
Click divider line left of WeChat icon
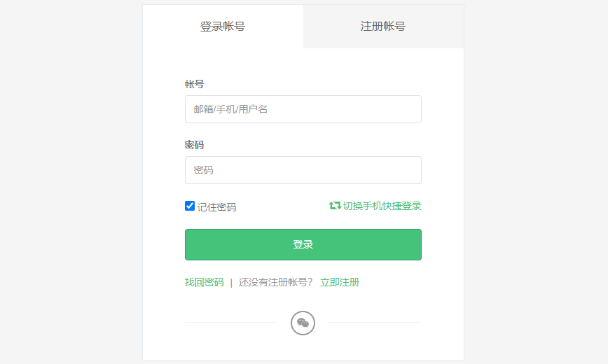231,323
